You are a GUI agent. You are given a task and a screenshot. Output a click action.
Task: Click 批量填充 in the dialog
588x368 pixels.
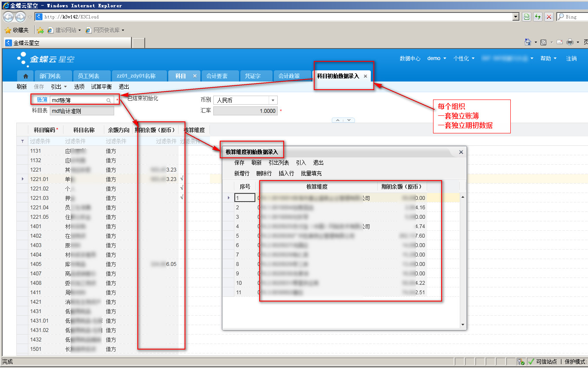tap(311, 174)
